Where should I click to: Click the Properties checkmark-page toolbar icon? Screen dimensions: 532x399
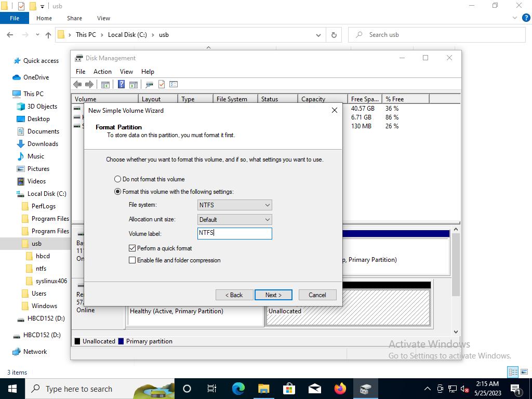pos(162,84)
